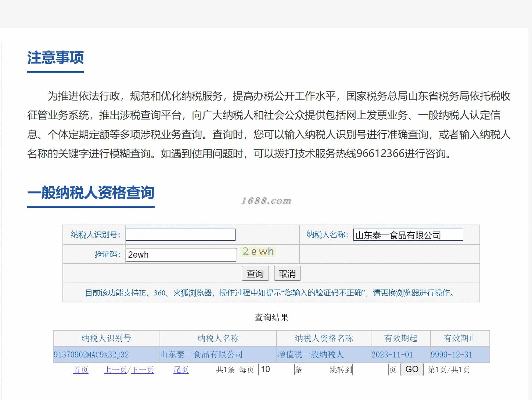
Task: Click the 跳转到 page number field
Action: (x=370, y=370)
